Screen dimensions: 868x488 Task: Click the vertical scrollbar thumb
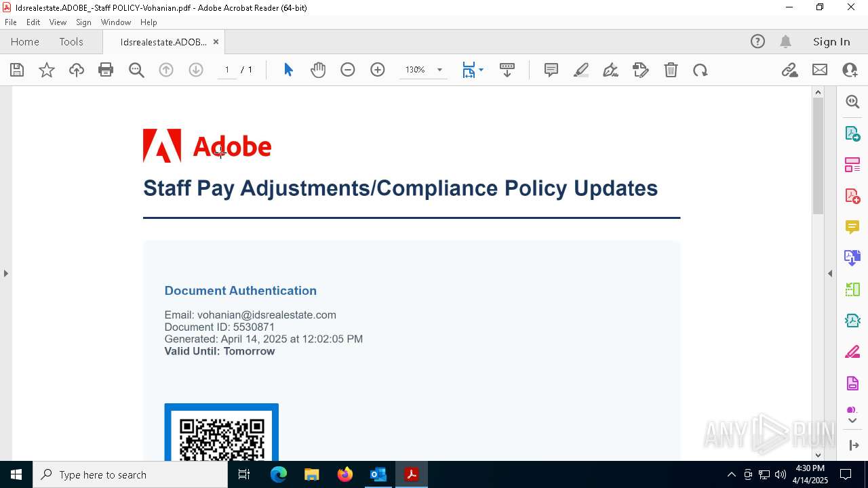(x=818, y=156)
